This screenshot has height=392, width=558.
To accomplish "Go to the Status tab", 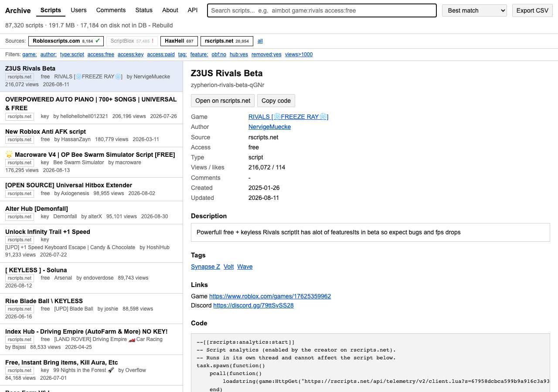I will [x=144, y=10].
